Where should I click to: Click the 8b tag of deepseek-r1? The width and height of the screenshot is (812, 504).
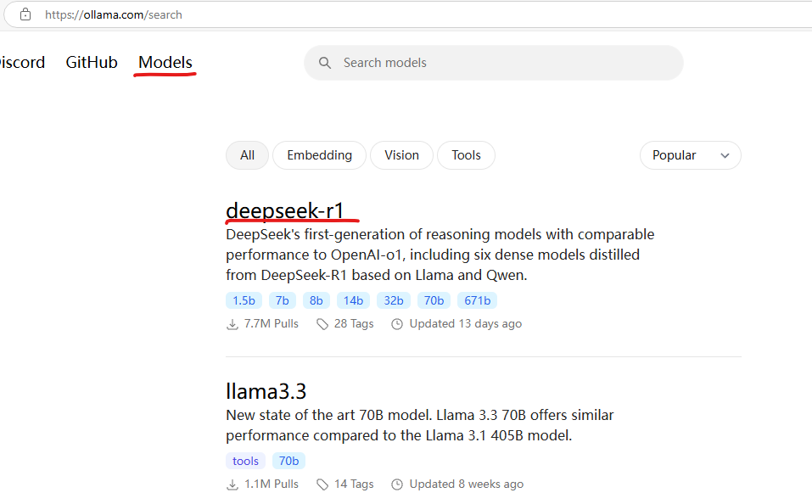pyautogui.click(x=316, y=300)
